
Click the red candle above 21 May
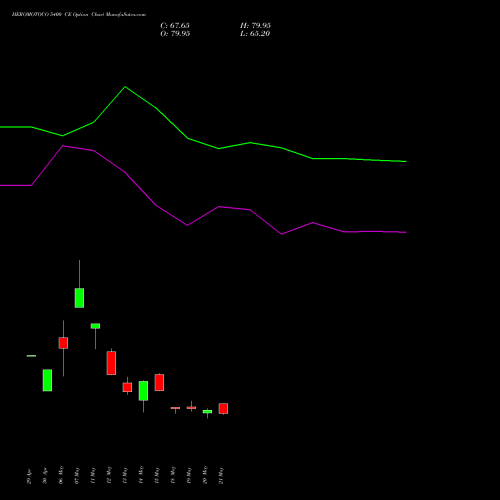click(x=223, y=408)
